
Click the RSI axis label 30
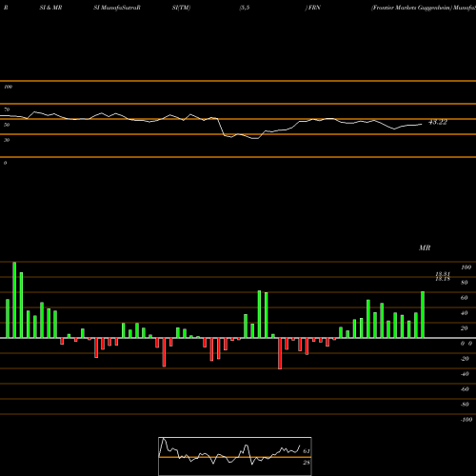tap(7, 140)
